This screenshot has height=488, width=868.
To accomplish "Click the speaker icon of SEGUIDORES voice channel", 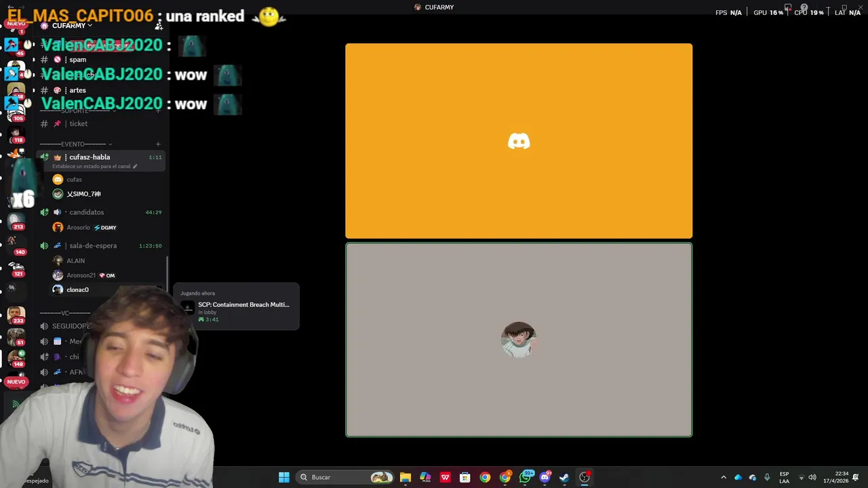I will tap(44, 326).
